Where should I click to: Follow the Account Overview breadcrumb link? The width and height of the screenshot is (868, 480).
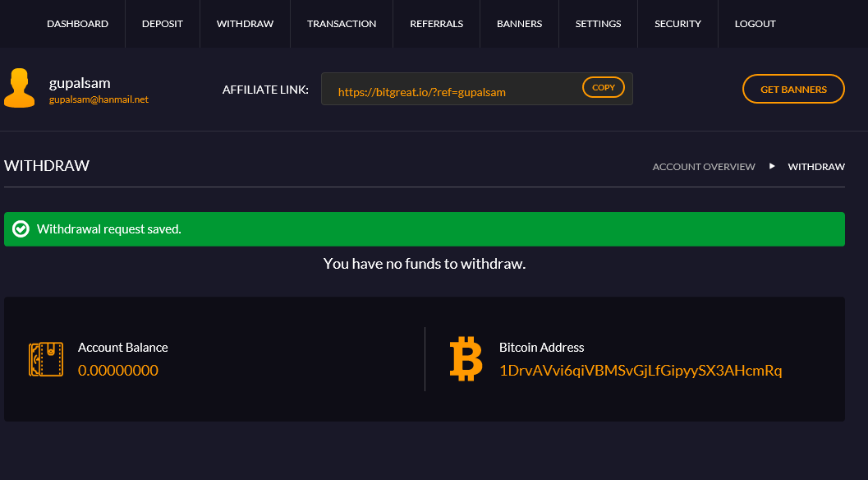point(704,167)
